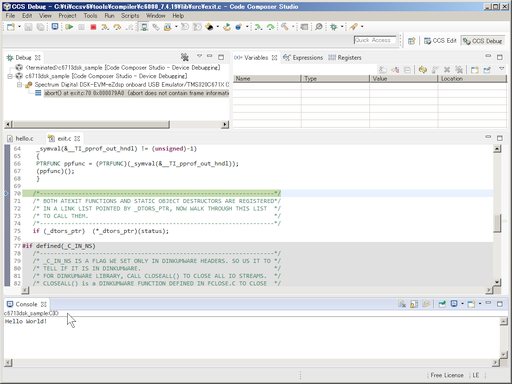Open the Debug view menu dropdown triangle
Image resolution: width=512 pixels, height=384 pixels.
click(x=199, y=57)
